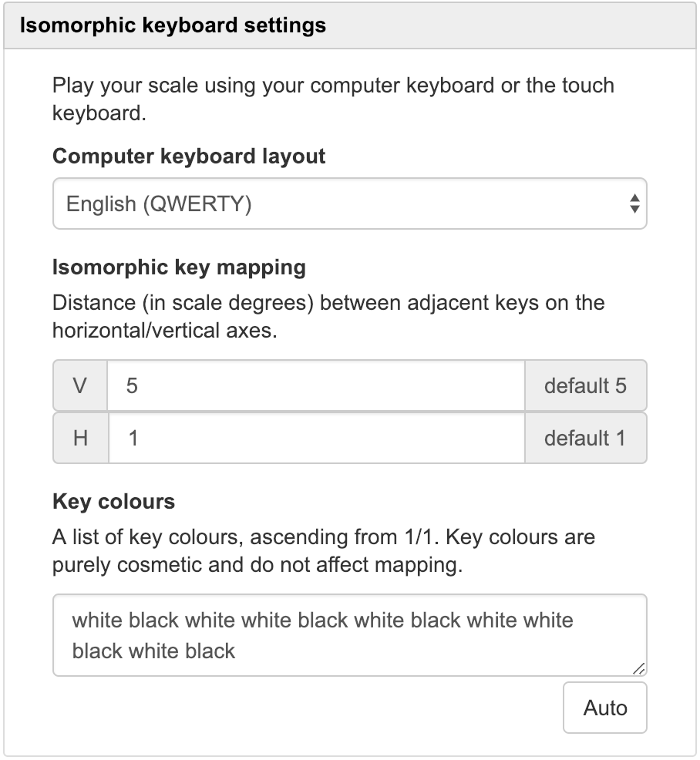Viewport: 700px width, 760px height.
Task: Click the blank area left of Auto button
Action: 308,708
